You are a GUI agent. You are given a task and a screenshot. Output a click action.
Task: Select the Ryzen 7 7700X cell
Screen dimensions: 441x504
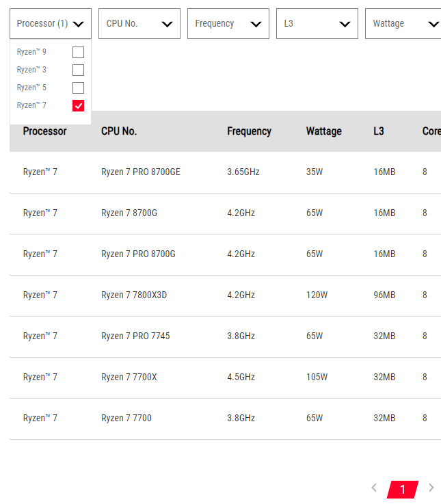pyautogui.click(x=129, y=377)
